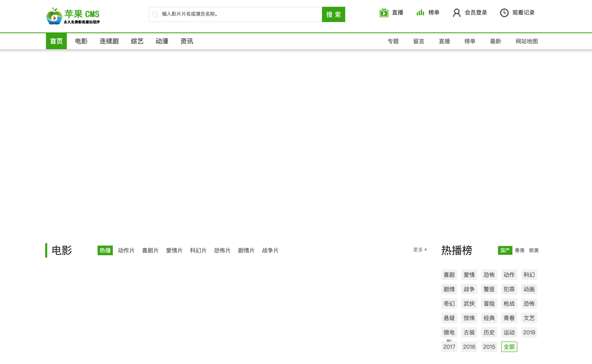The width and height of the screenshot is (592, 364).
Task: Switch 热播榜 to 欧美
Action: (534, 250)
